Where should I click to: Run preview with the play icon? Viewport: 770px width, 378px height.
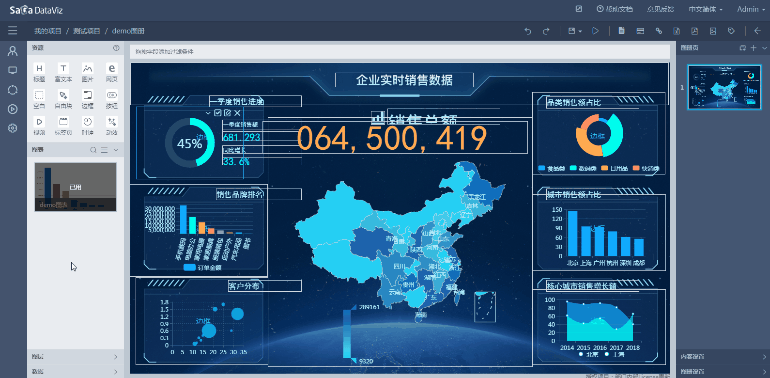595,31
